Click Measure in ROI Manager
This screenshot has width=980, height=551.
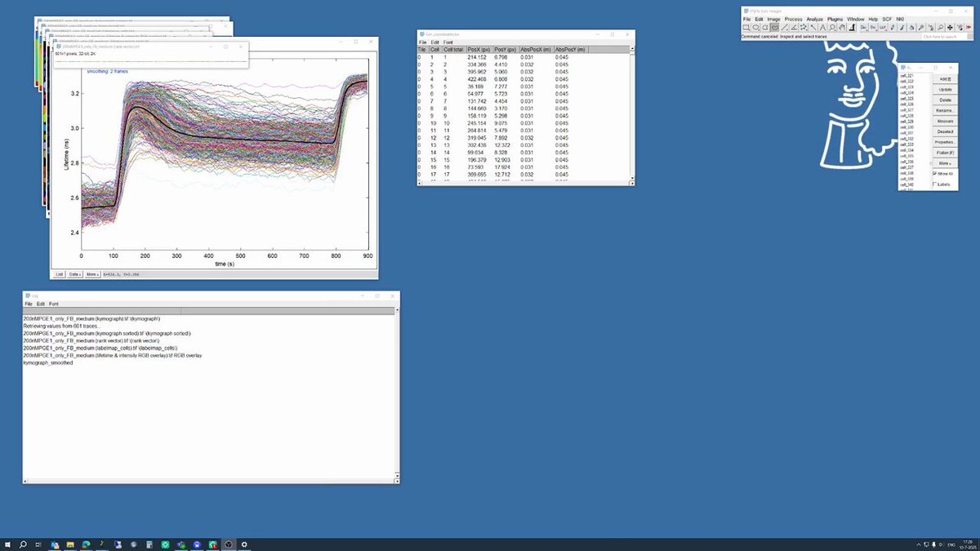pos(945,121)
